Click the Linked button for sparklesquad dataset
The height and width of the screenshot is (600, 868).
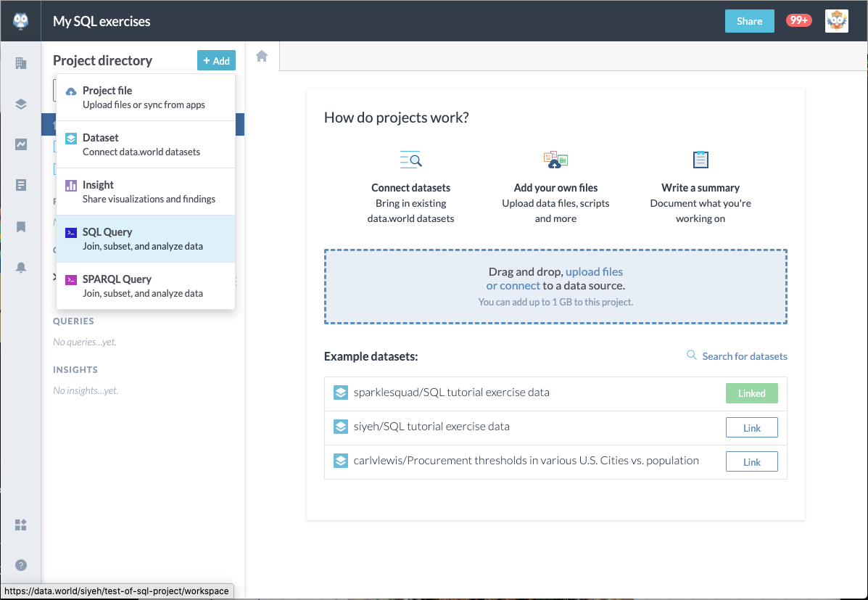[752, 393]
